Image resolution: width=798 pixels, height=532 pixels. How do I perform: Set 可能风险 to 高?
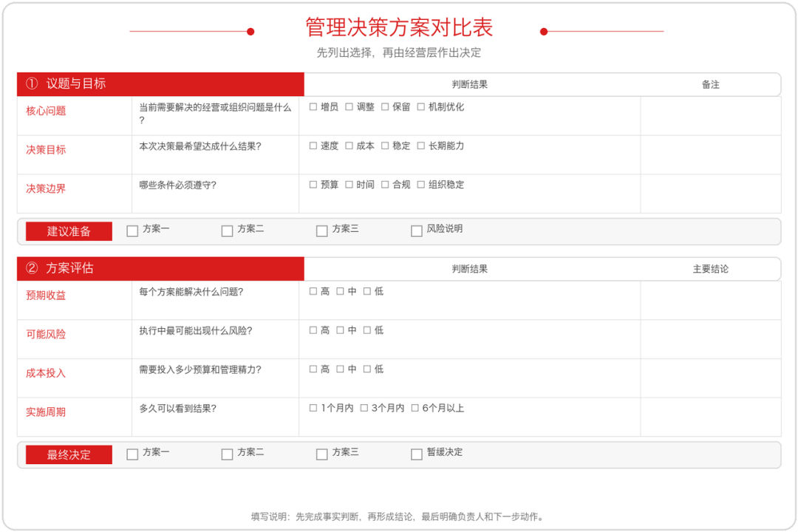[x=313, y=330]
